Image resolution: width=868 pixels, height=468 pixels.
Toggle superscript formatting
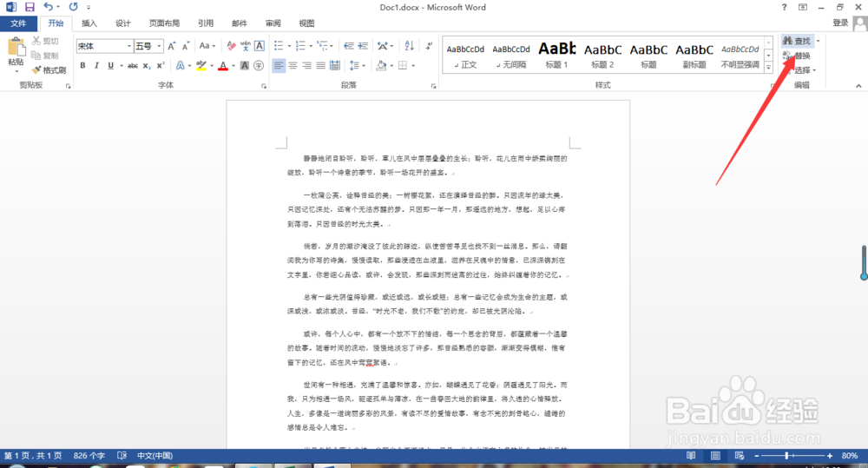tap(161, 65)
